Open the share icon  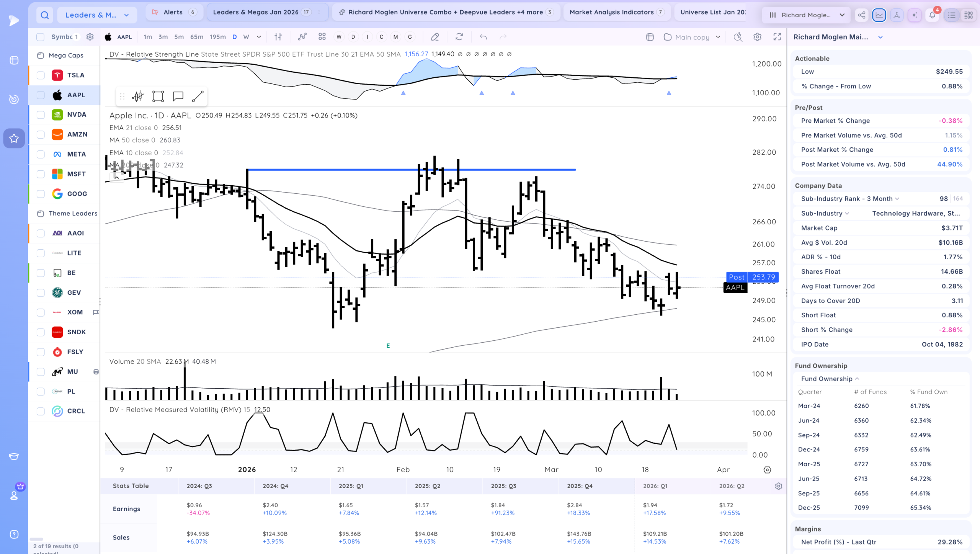click(861, 15)
